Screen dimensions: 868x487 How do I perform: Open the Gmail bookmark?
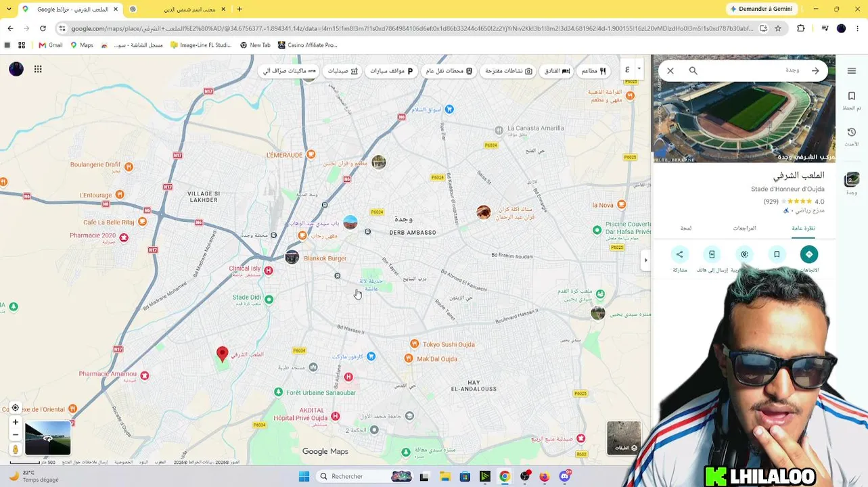51,45
